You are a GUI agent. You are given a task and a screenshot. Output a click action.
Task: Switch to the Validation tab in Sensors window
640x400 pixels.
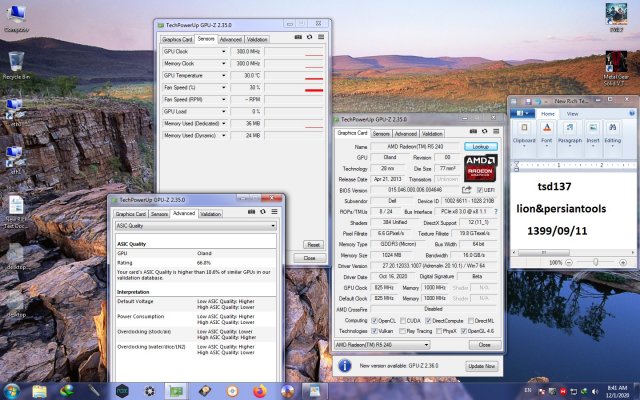click(x=257, y=39)
